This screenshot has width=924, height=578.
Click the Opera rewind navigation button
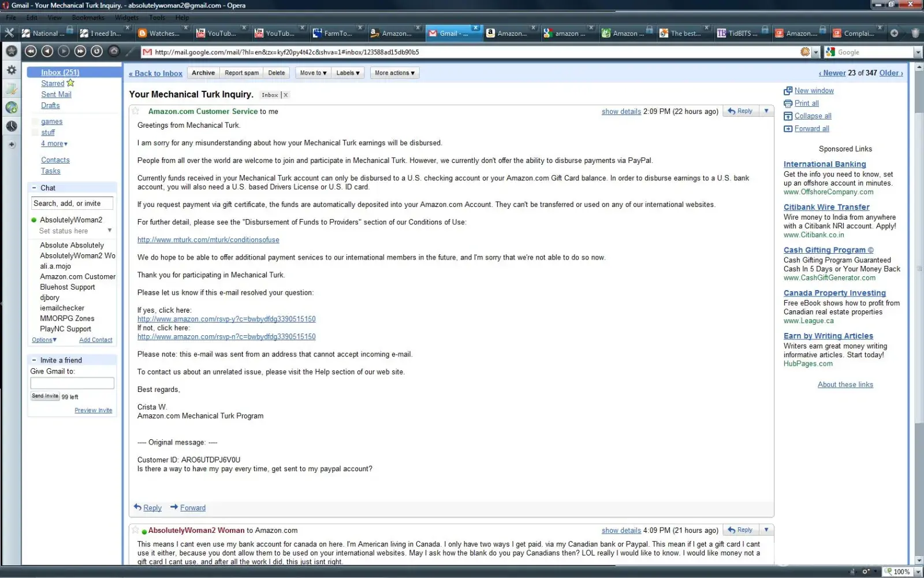pyautogui.click(x=31, y=51)
